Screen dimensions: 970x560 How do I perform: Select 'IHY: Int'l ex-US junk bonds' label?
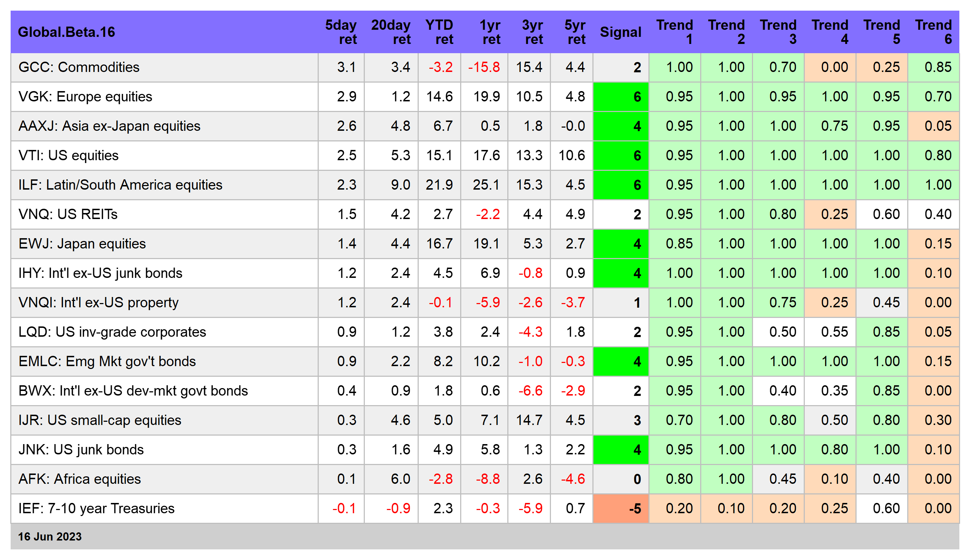[x=100, y=273]
